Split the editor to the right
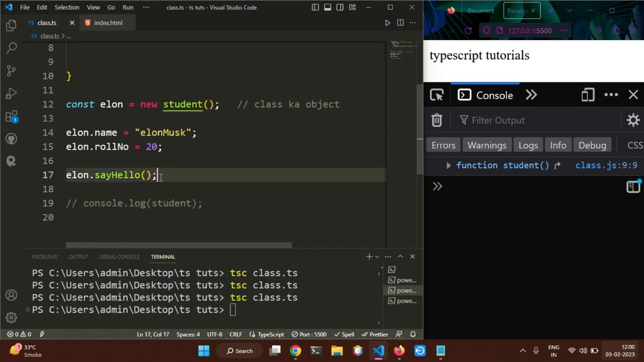 tap(400, 23)
